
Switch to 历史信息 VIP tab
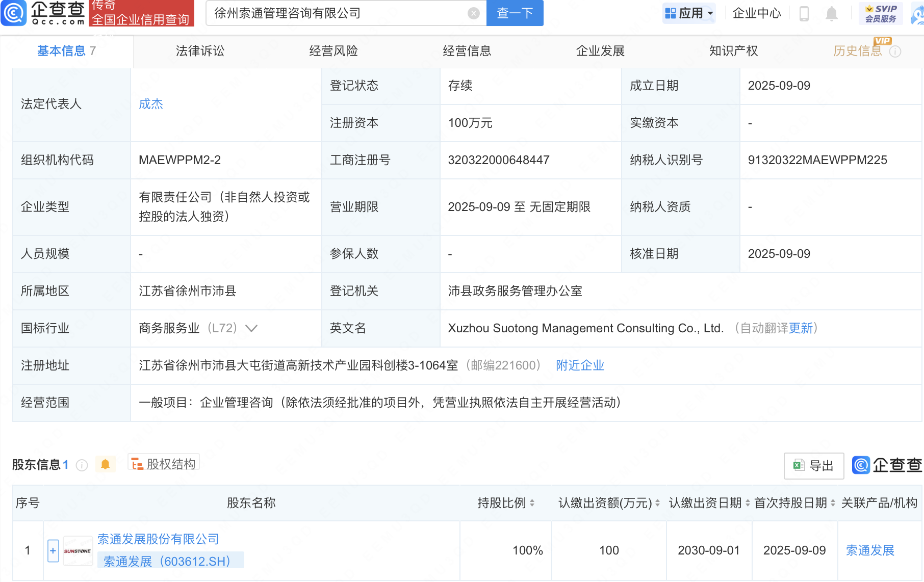point(858,51)
